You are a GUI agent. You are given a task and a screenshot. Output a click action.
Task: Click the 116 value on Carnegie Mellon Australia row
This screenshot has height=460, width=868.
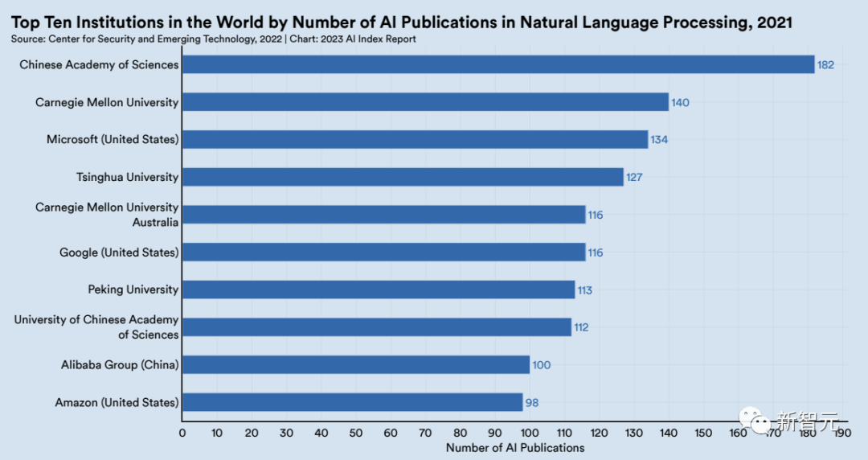point(596,215)
